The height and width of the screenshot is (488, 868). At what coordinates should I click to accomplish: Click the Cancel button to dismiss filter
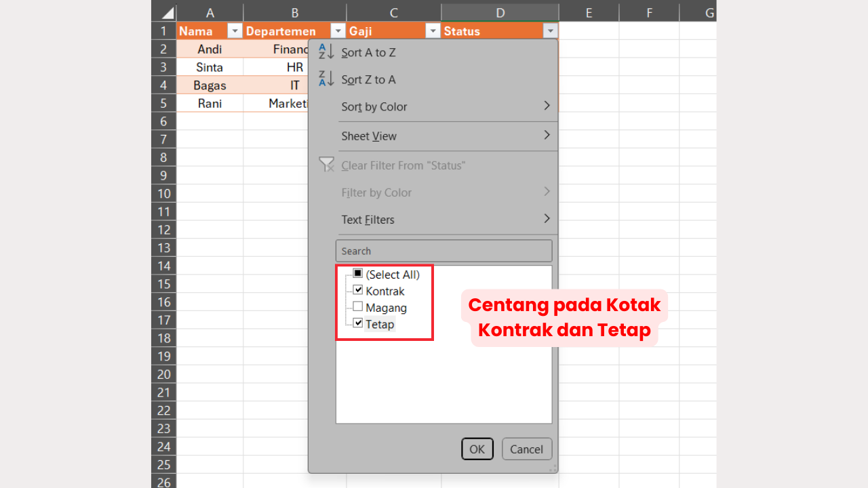pos(526,449)
